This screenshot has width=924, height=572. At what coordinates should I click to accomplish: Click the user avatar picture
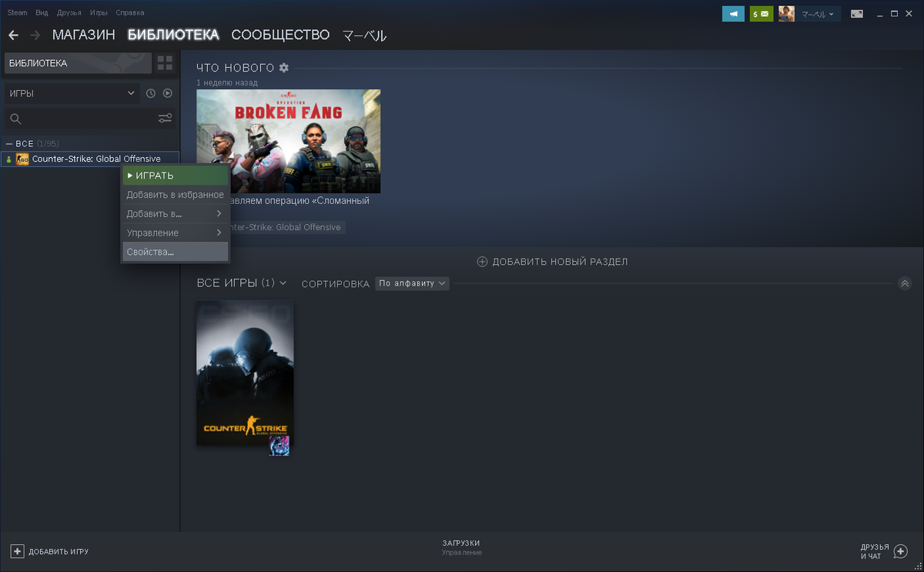coord(787,14)
